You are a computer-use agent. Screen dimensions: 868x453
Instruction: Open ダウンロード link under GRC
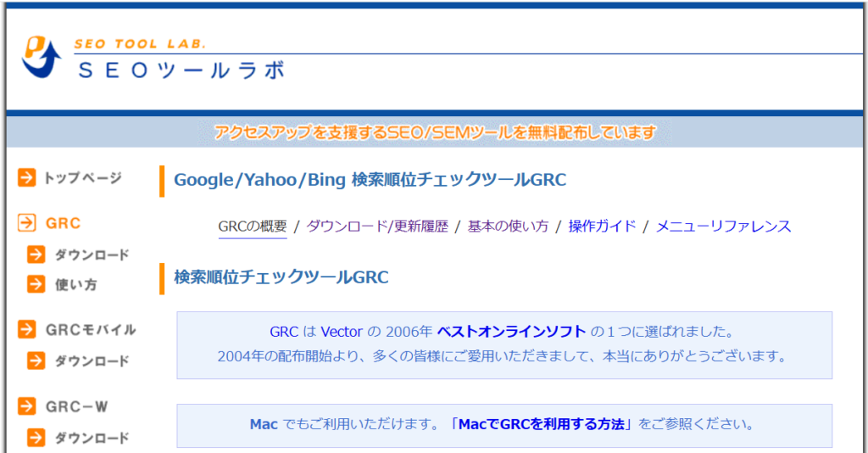(x=92, y=254)
